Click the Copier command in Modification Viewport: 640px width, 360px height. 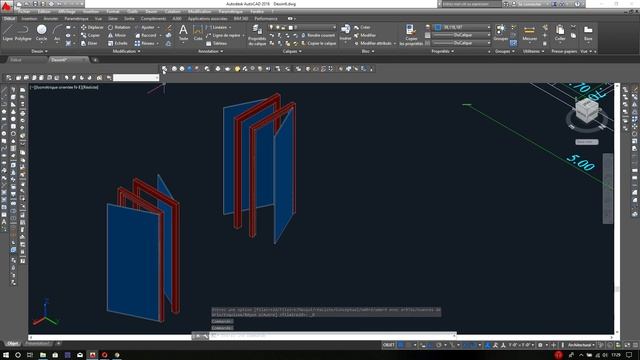90,36
